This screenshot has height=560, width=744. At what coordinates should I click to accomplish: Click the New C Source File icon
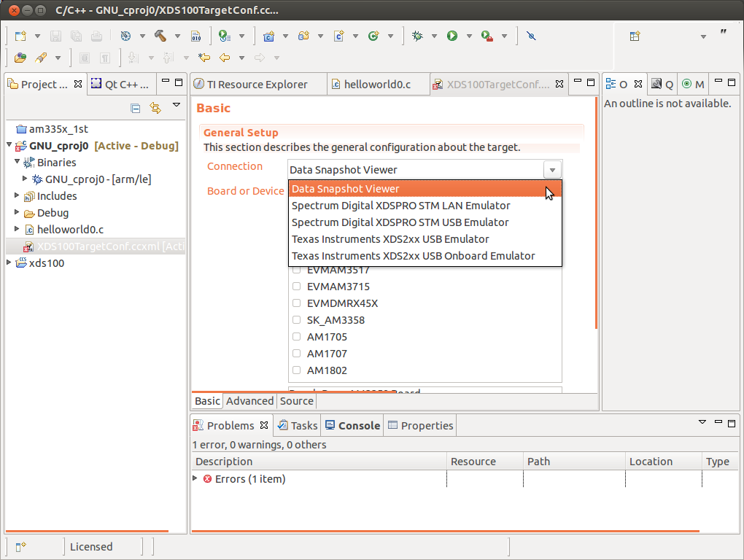coord(338,36)
